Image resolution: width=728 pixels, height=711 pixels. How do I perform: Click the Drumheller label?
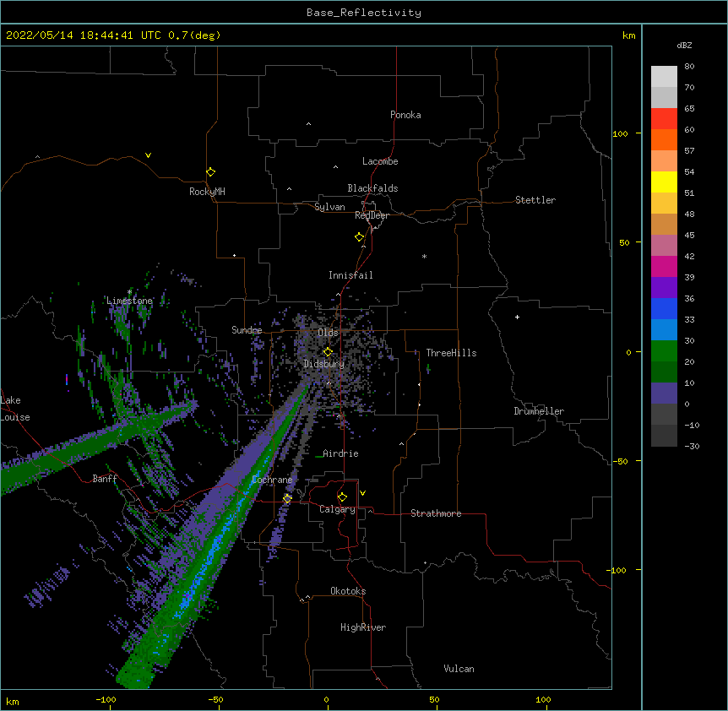tap(539, 411)
